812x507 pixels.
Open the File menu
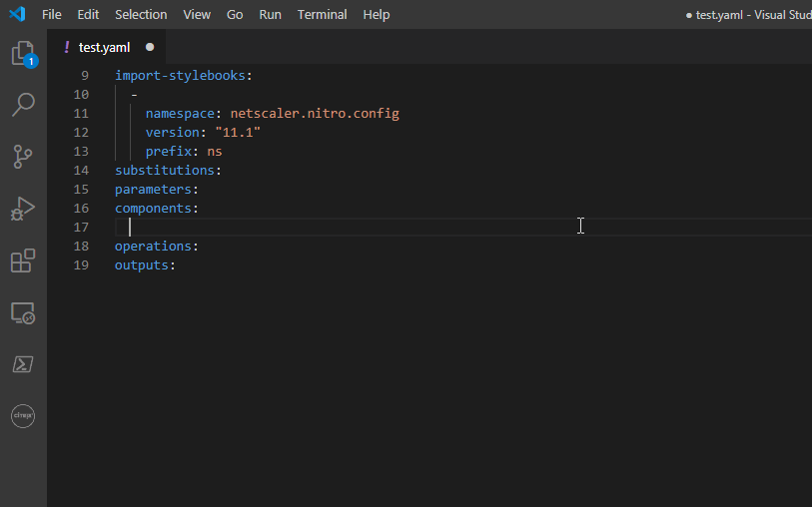click(51, 15)
